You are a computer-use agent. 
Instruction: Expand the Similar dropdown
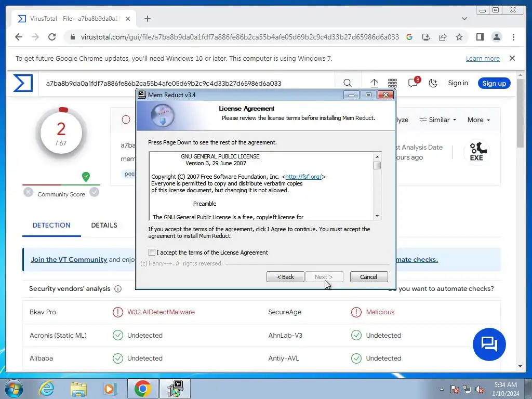[x=438, y=120]
